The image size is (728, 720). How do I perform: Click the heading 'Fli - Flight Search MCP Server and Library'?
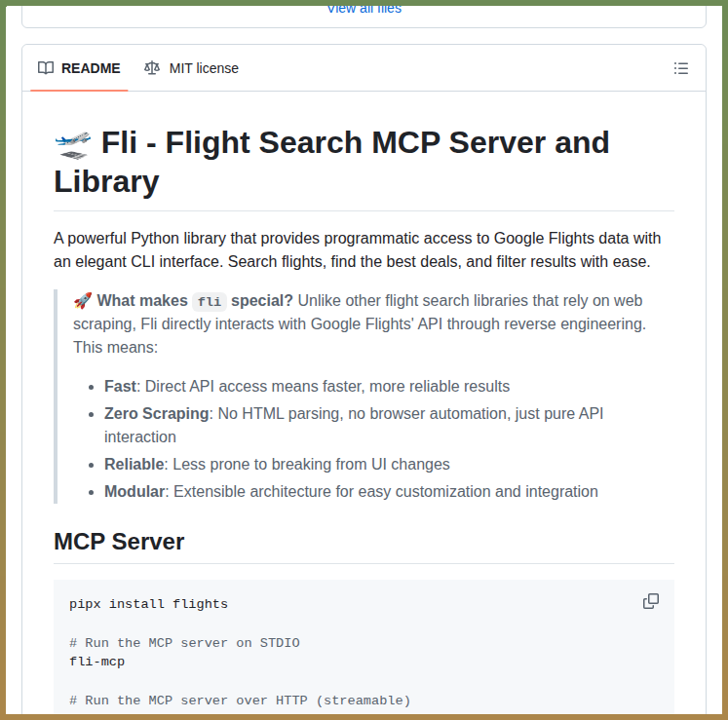click(x=331, y=162)
